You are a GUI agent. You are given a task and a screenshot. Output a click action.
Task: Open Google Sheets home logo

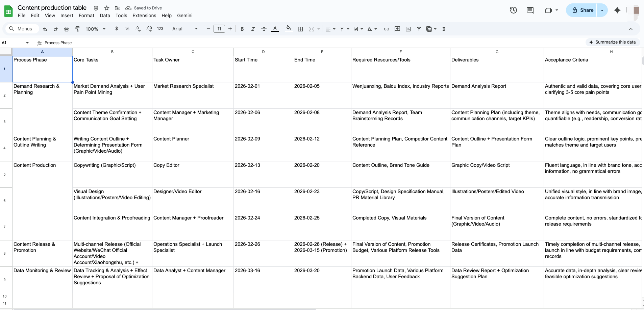(x=8, y=11)
